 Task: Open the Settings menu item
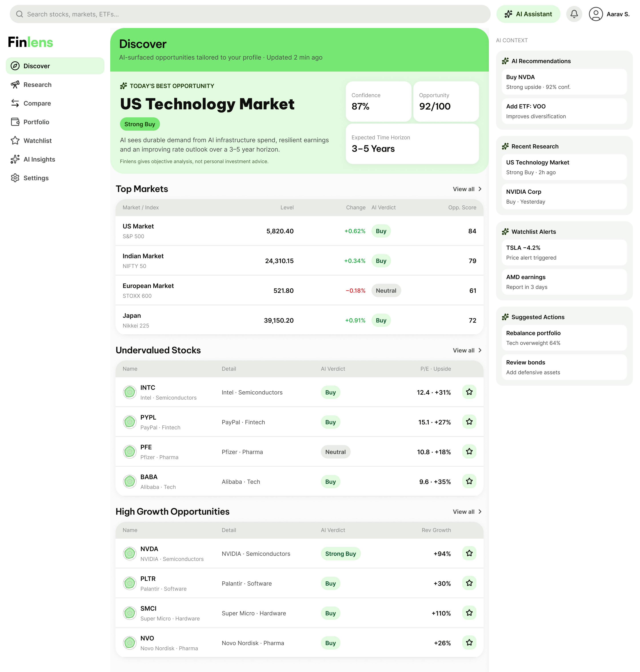click(x=55, y=178)
